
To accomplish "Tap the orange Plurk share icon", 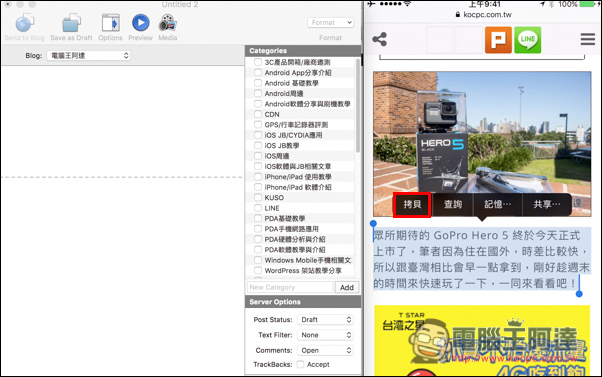I will point(498,40).
